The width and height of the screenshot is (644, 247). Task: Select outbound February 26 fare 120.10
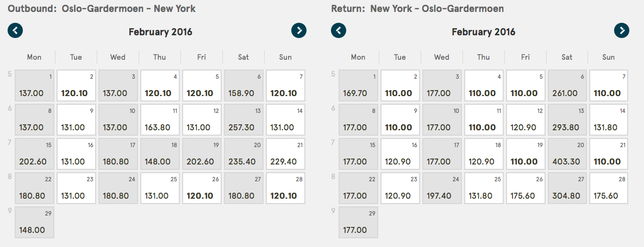pyautogui.click(x=202, y=188)
